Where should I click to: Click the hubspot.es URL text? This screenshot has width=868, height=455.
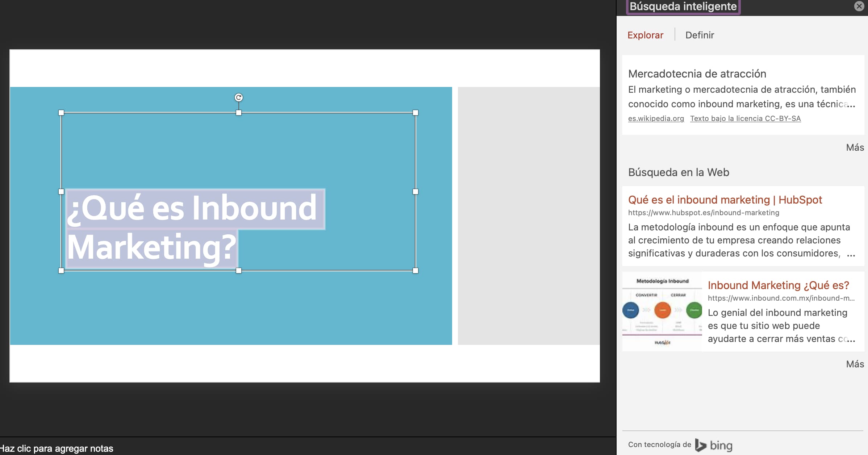[704, 213]
